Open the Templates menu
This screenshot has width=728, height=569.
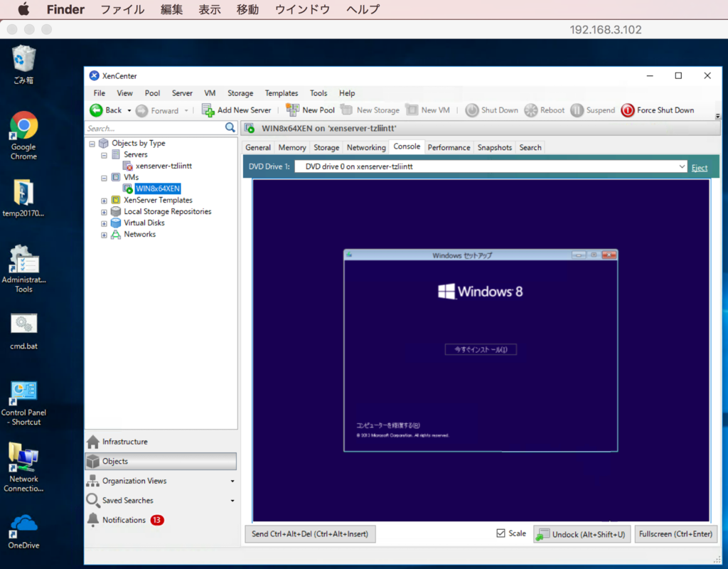click(282, 93)
